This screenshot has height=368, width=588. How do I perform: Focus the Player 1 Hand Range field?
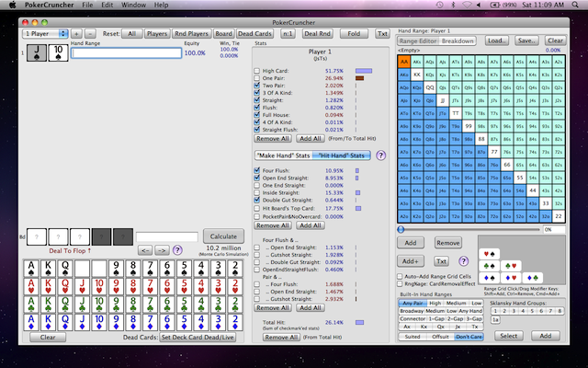pyautogui.click(x=127, y=53)
